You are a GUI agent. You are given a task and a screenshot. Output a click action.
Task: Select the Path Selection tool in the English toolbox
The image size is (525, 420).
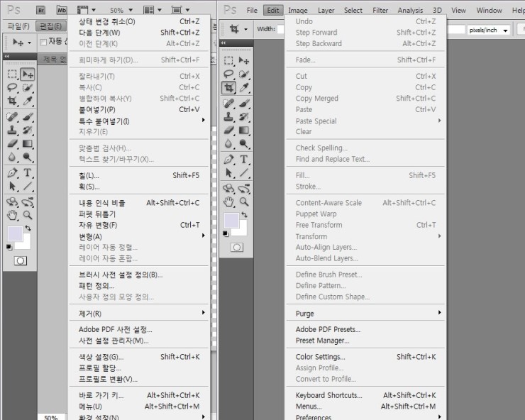pyautogui.click(x=228, y=173)
